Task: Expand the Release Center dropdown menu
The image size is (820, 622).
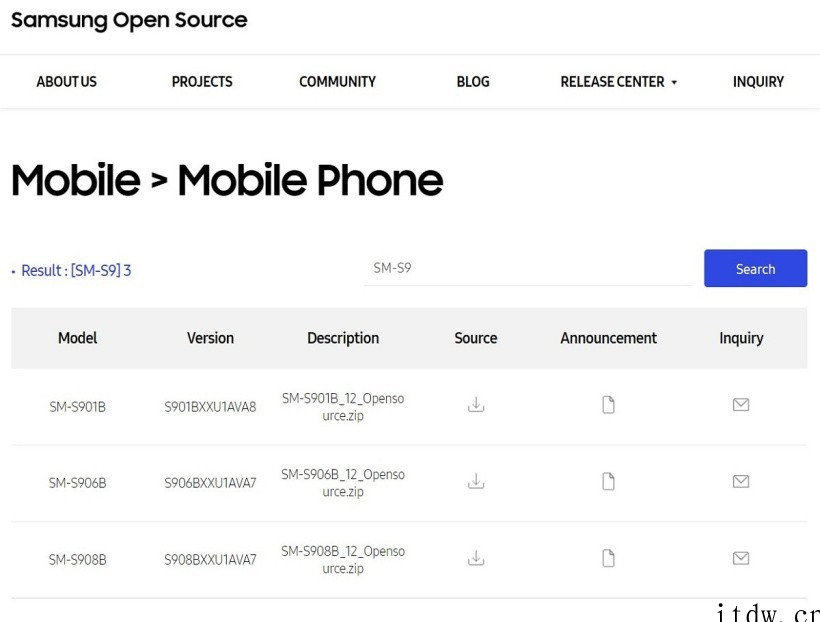Action: [x=619, y=82]
